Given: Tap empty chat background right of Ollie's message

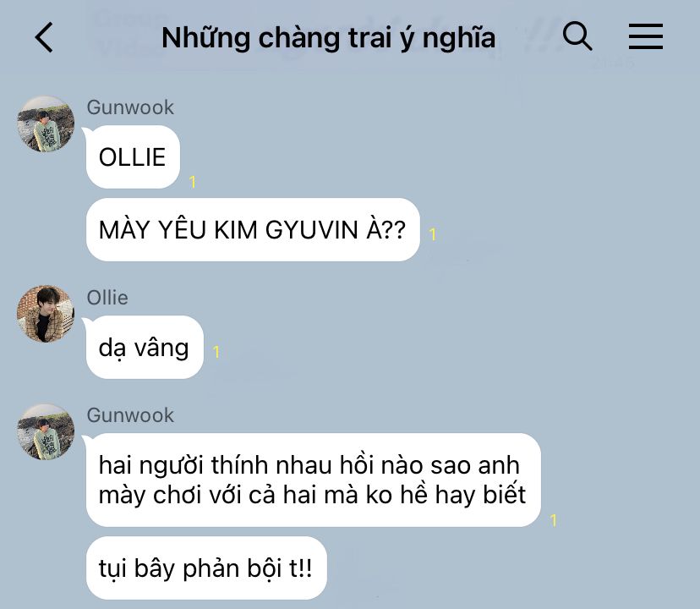Looking at the screenshot, I should (446, 347).
